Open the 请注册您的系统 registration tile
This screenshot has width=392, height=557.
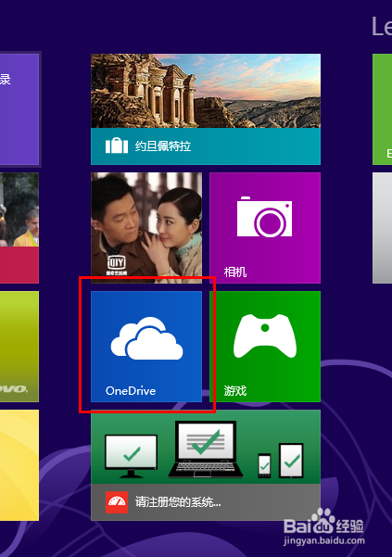click(206, 465)
